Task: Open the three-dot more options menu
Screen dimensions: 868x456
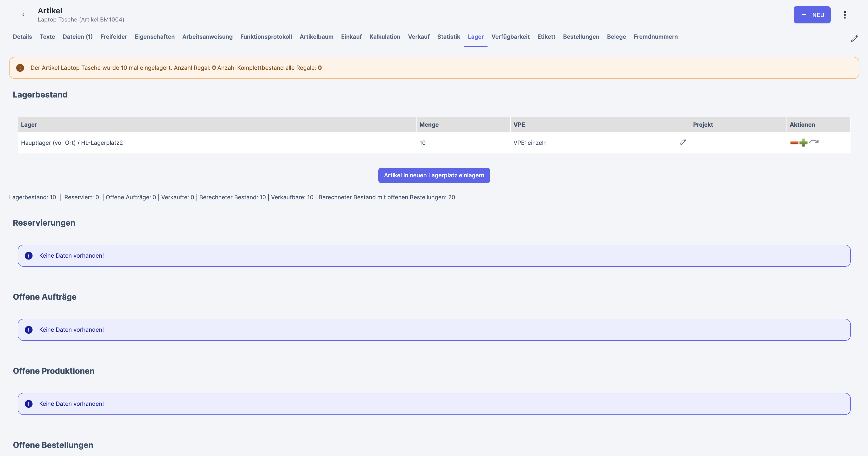Action: pyautogui.click(x=845, y=15)
